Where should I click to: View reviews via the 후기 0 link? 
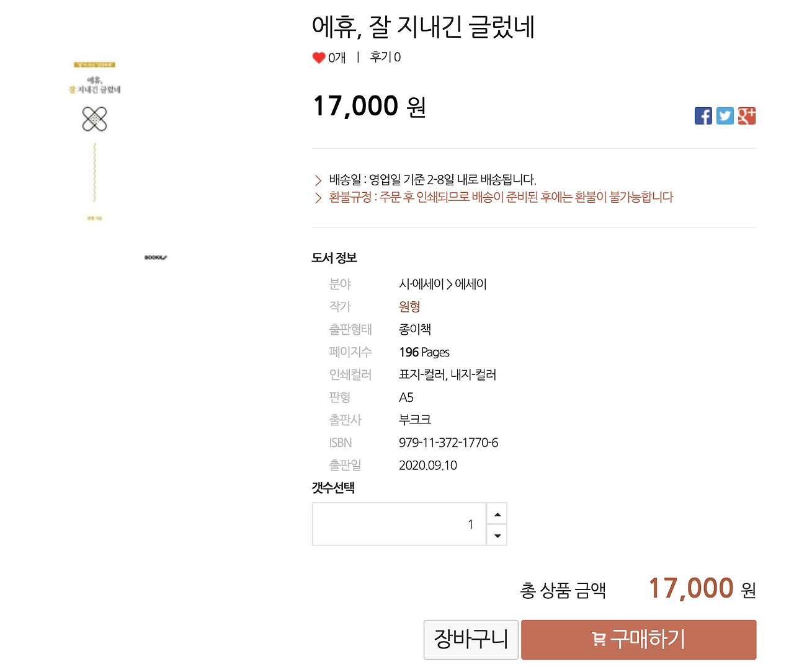pyautogui.click(x=385, y=57)
